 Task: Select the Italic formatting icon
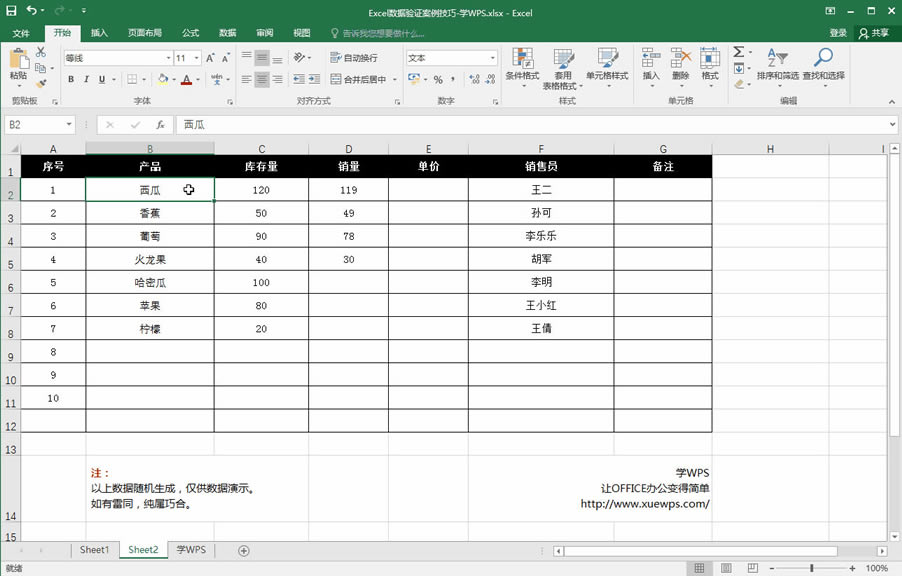click(x=86, y=78)
